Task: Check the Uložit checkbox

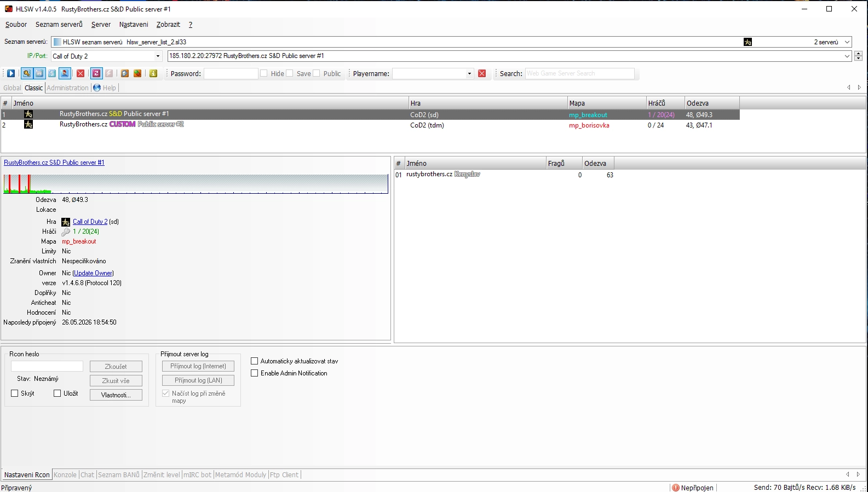Action: (58, 393)
